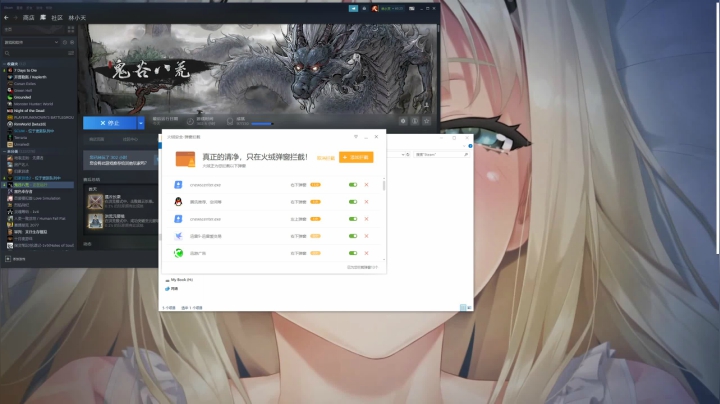This screenshot has width=720, height=404.
Task: Open the 商店 store tab in Steam
Action: (28, 18)
